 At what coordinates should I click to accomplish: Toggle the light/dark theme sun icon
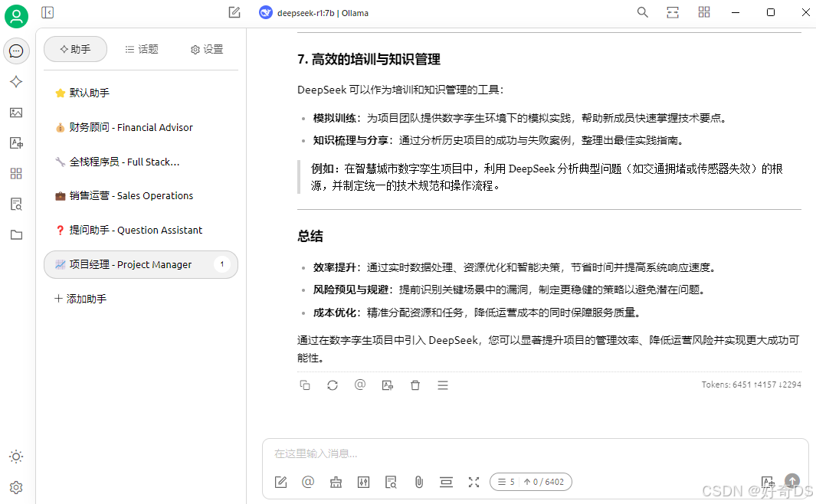click(16, 457)
